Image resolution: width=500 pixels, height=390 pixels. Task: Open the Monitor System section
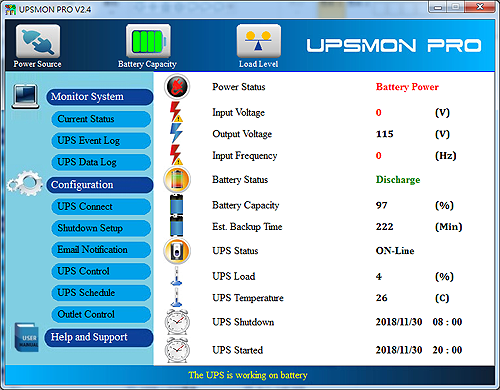[x=99, y=97]
